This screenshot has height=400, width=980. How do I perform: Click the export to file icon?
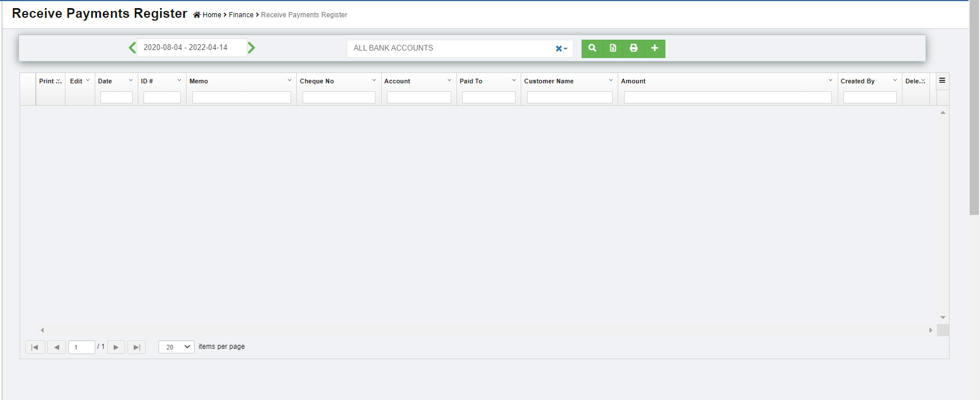pyautogui.click(x=613, y=48)
